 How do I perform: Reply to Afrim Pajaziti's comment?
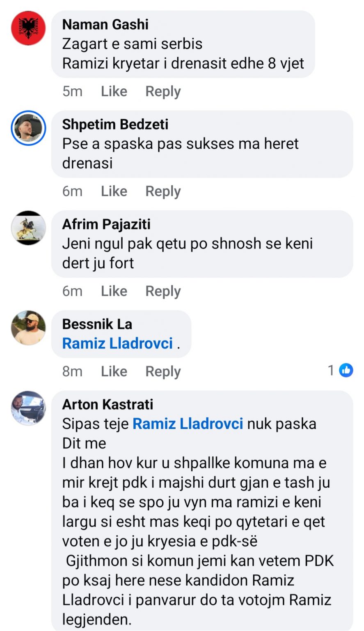[x=163, y=291]
